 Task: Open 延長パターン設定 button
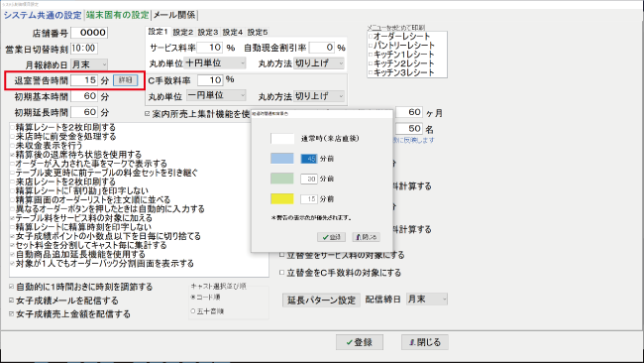(x=321, y=301)
